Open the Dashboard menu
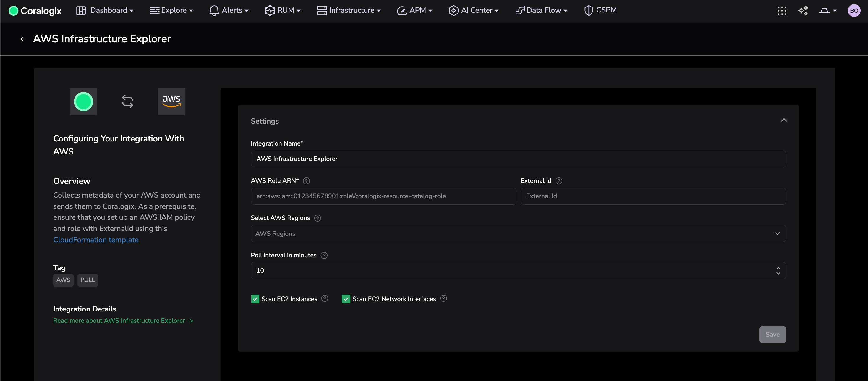 [104, 10]
